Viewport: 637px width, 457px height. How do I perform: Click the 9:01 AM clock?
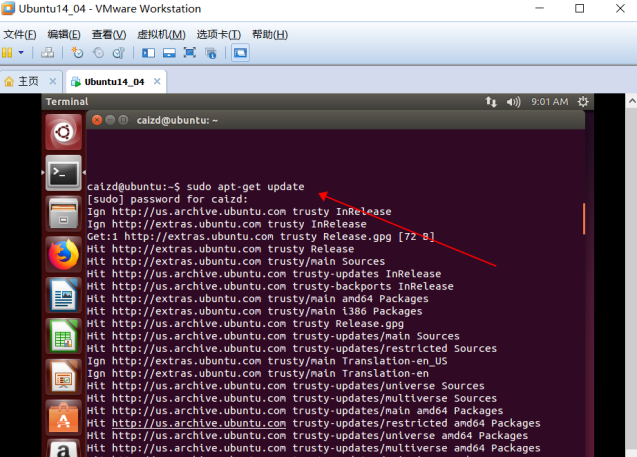point(550,102)
